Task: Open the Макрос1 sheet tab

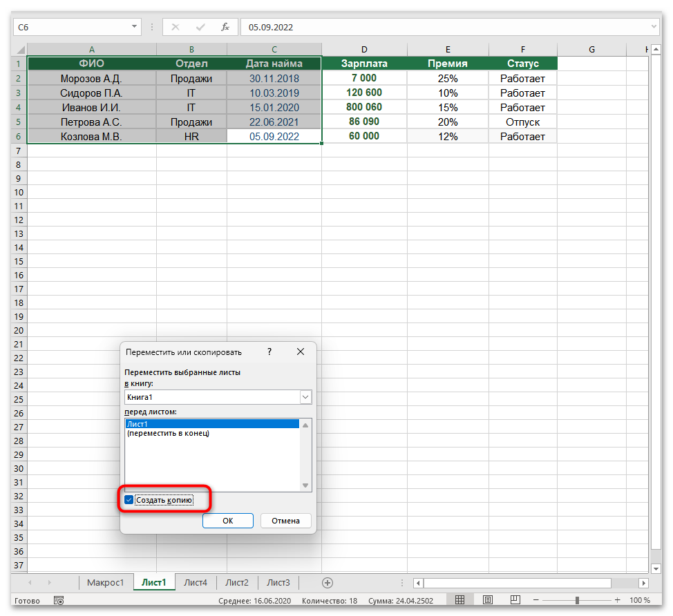Action: [x=106, y=582]
